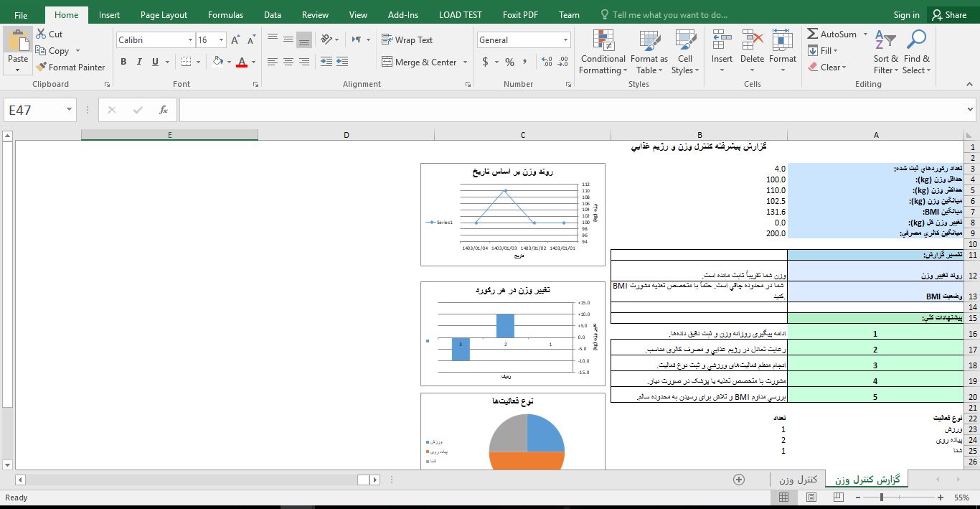Apply the Fill Color bucket
Image resolution: width=980 pixels, height=509 pixels.
218,62
